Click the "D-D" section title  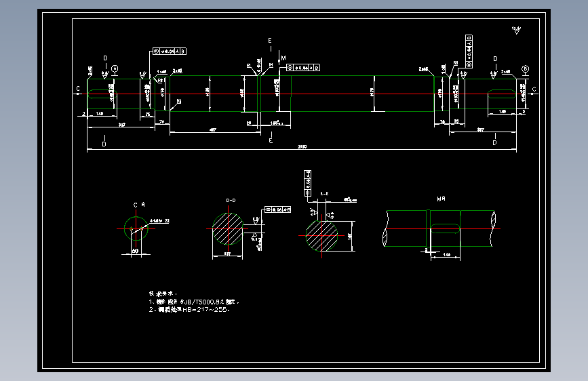coord(231,201)
